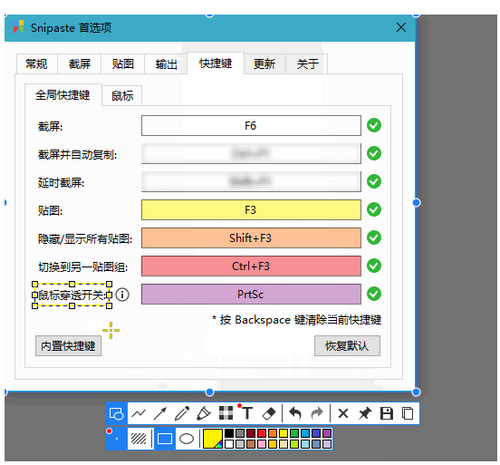Viewport: 500px width, 465px height.
Task: Select the text annotation tool
Action: (247, 414)
